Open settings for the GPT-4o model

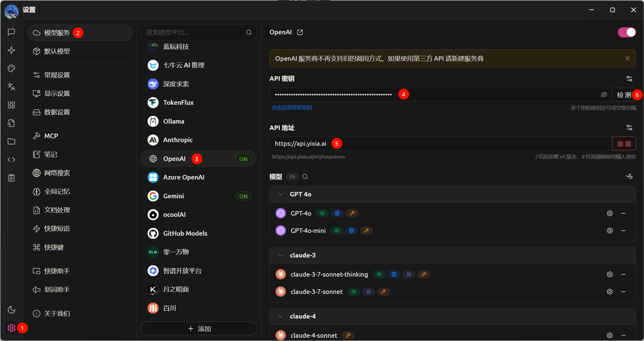coord(610,213)
